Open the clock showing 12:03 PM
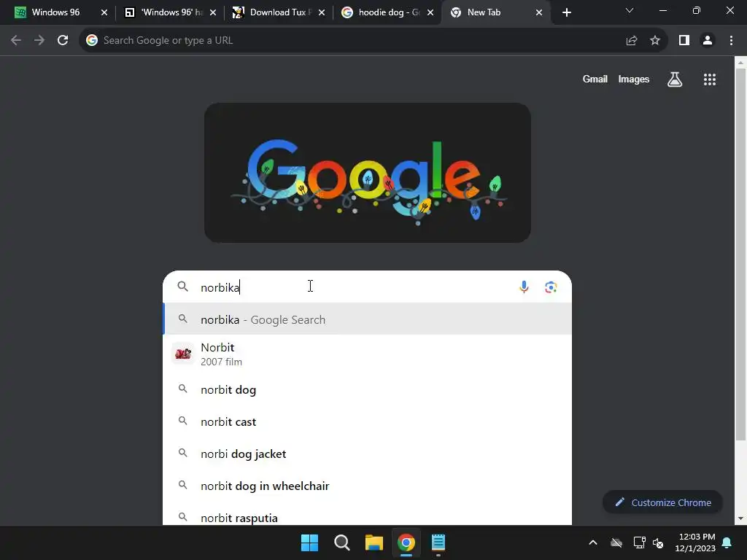 695,542
